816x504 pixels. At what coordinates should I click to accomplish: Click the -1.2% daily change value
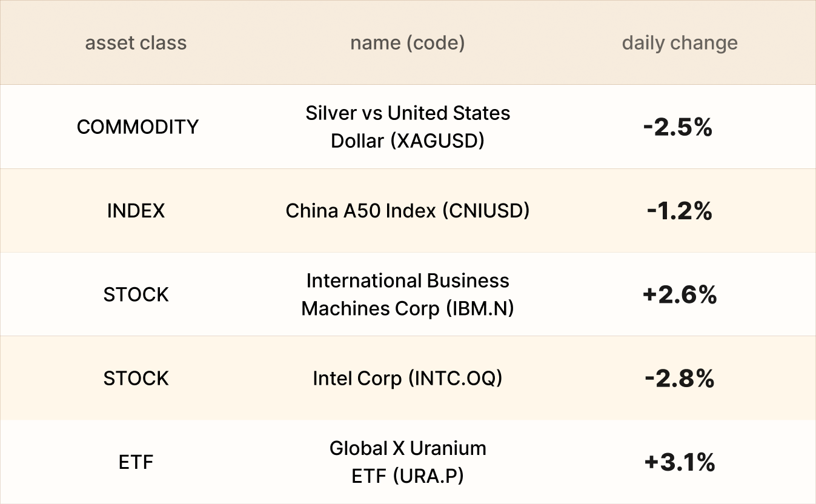679,211
